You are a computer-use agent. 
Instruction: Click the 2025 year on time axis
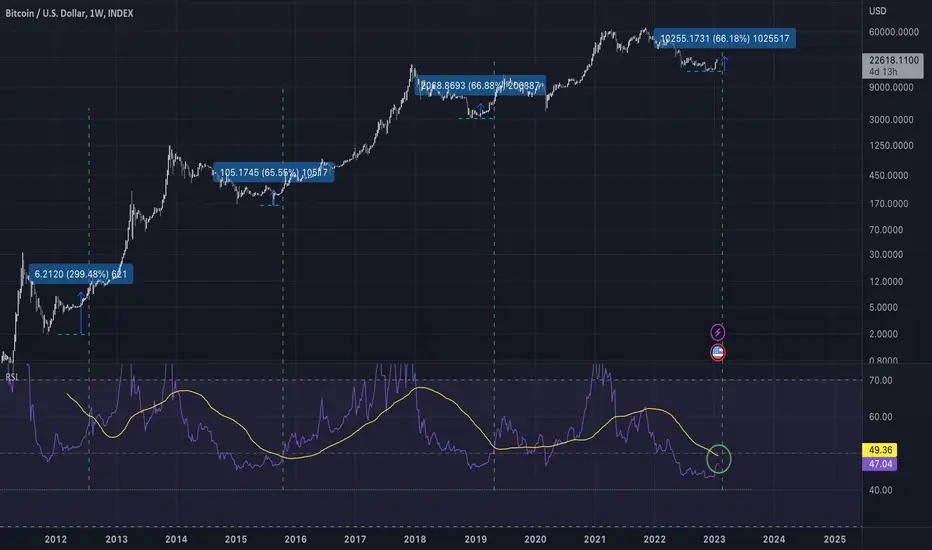835,539
